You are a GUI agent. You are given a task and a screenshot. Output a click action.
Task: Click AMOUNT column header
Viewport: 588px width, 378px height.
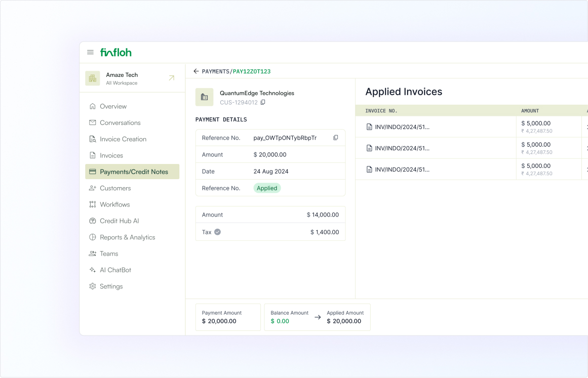[530, 111]
